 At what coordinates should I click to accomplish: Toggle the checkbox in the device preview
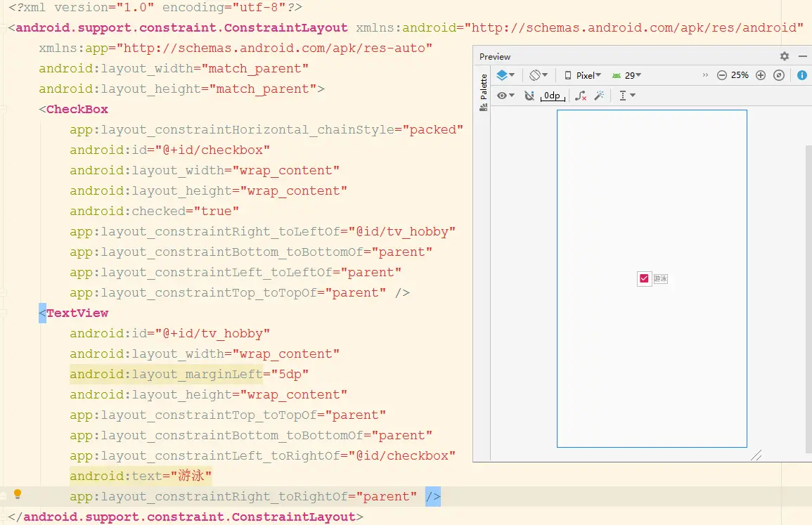[x=644, y=278]
